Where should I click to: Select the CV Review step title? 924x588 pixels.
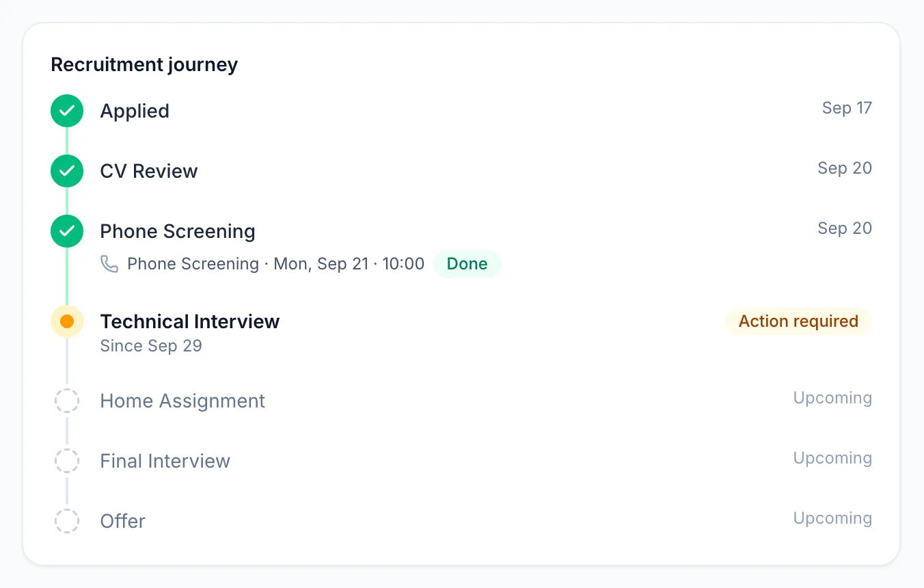(x=149, y=171)
